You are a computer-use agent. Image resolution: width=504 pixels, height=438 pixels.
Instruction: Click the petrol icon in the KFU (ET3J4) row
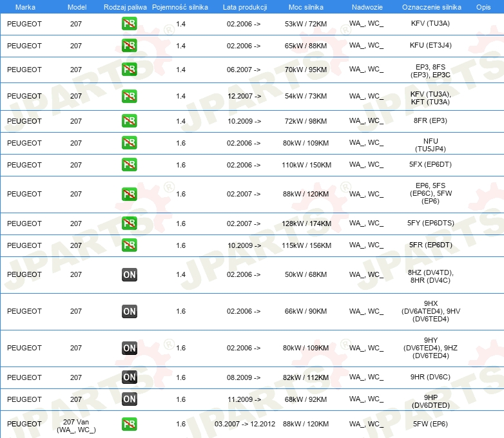(x=129, y=46)
